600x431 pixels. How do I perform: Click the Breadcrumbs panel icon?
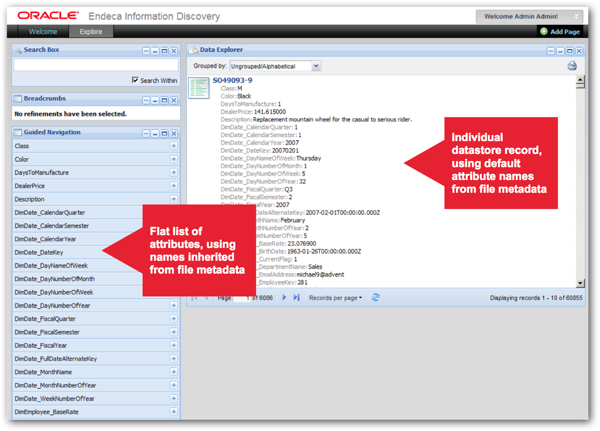[x=18, y=99]
